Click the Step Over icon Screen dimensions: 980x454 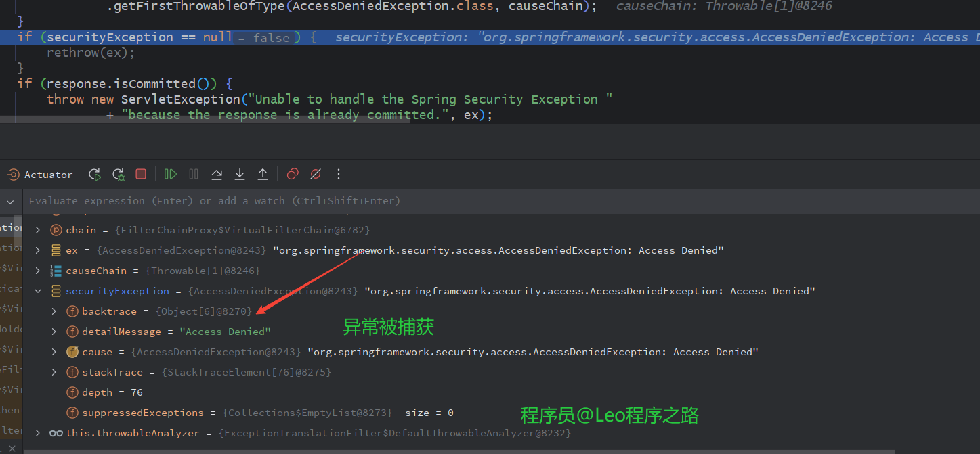pos(217,174)
